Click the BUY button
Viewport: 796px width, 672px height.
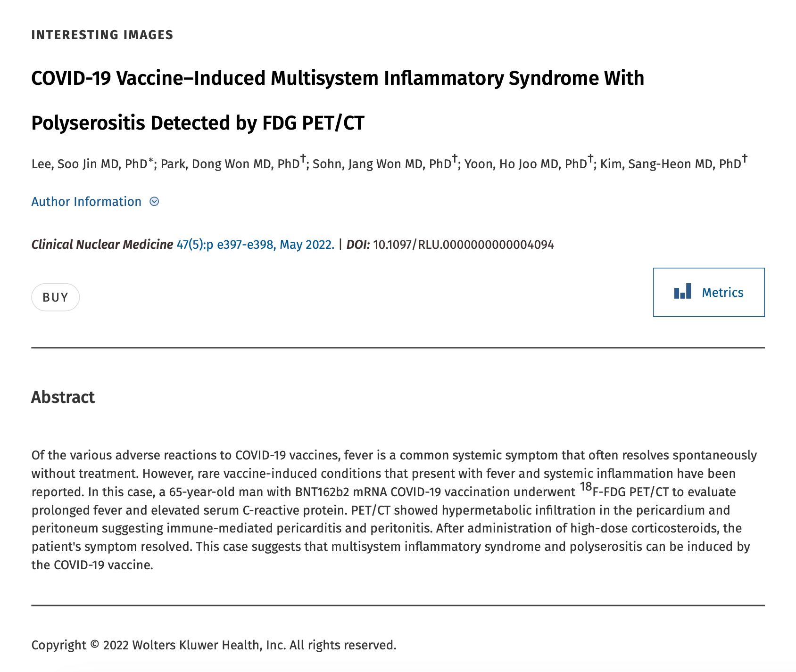pos(56,297)
